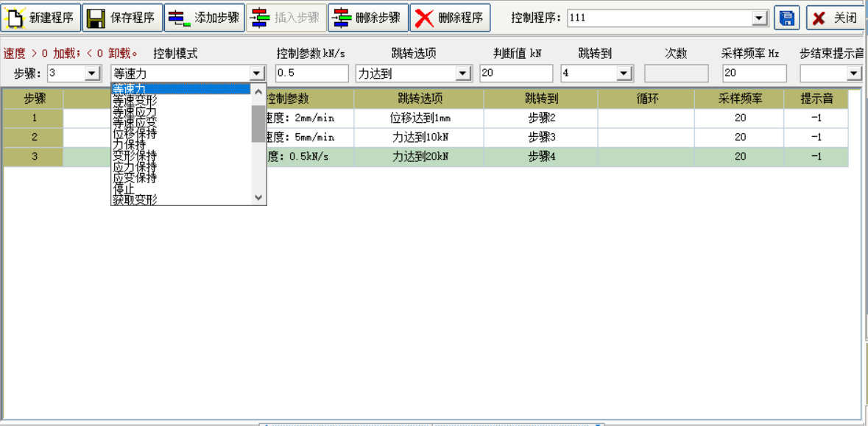Viewport: 868px width, 426px height.
Task: Click the 保存程序 (Save Program) floppy disk icon
Action: [96, 17]
